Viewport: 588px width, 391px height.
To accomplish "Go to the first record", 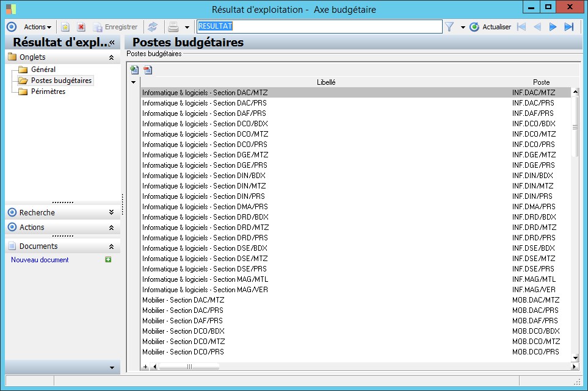I will tap(521, 27).
